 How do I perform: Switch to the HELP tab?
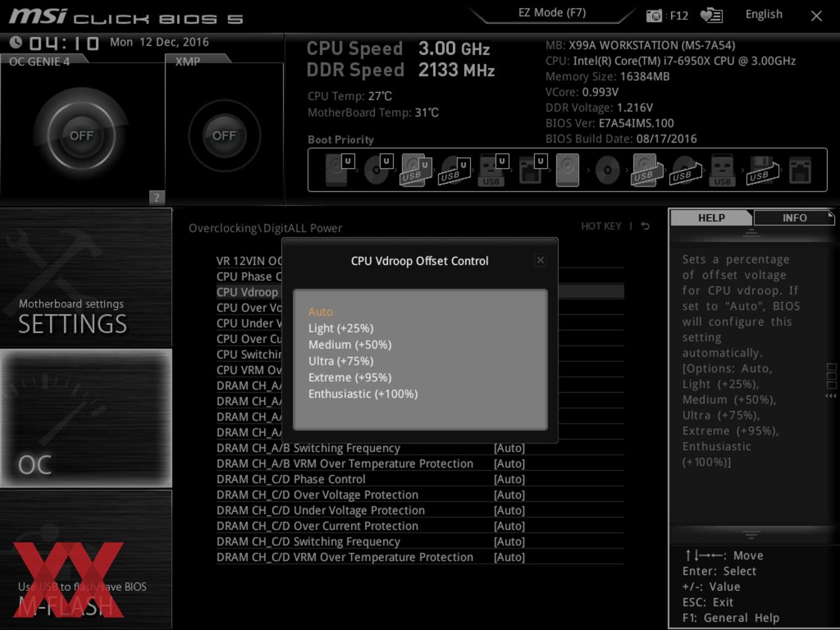[x=711, y=217]
